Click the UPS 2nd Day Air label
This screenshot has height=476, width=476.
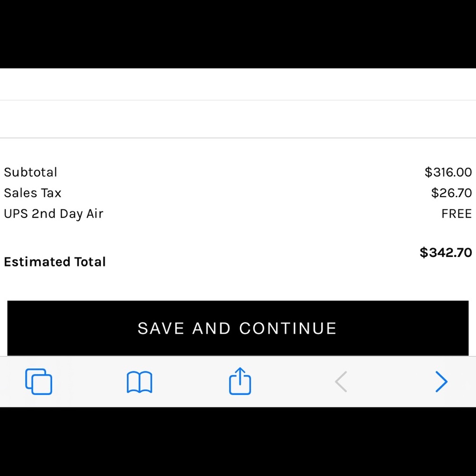[x=53, y=214]
